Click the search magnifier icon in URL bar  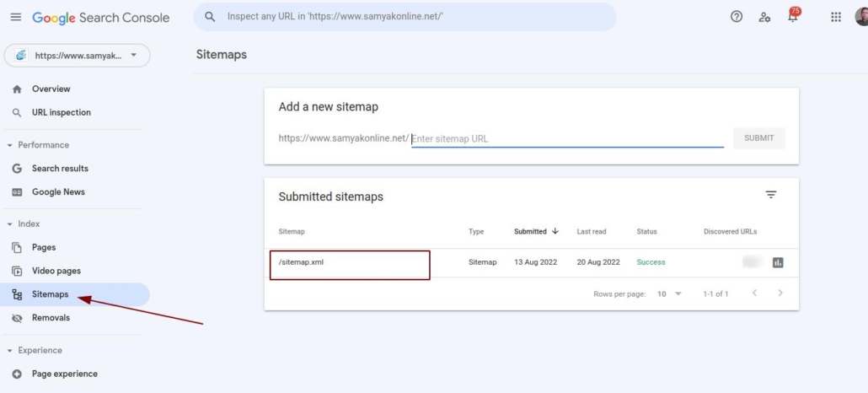pyautogui.click(x=210, y=17)
